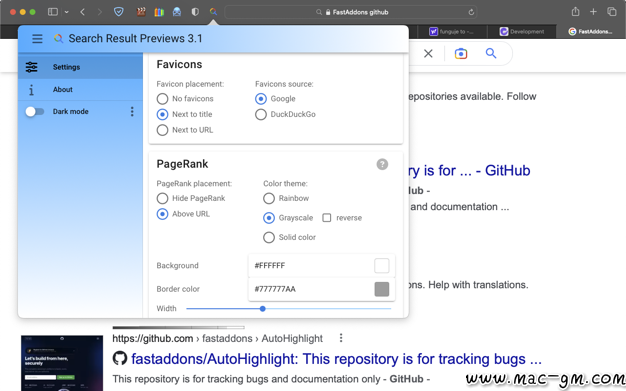The height and width of the screenshot is (391, 626).
Task: Switch to the Development tab
Action: (x=522, y=32)
